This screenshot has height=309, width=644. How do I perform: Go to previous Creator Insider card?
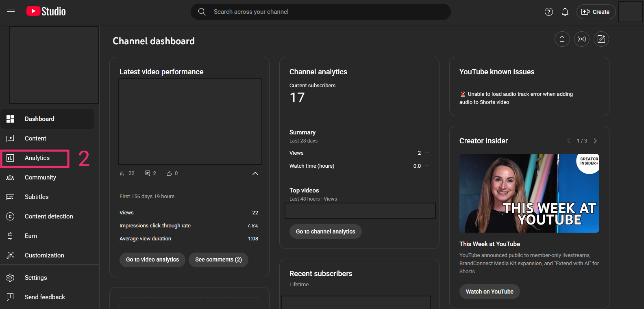coord(568,141)
